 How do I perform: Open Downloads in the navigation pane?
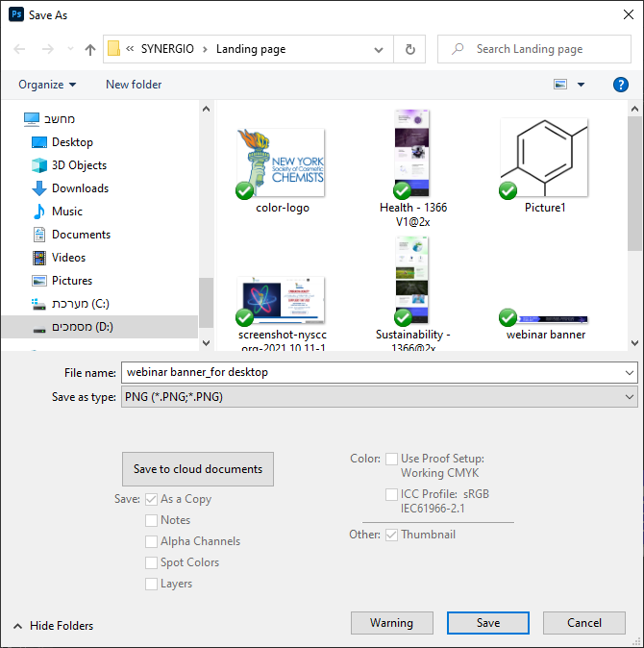[x=70, y=188]
